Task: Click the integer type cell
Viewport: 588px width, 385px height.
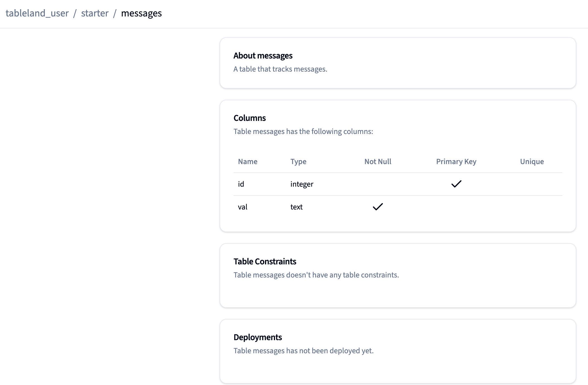Action: [x=302, y=184]
